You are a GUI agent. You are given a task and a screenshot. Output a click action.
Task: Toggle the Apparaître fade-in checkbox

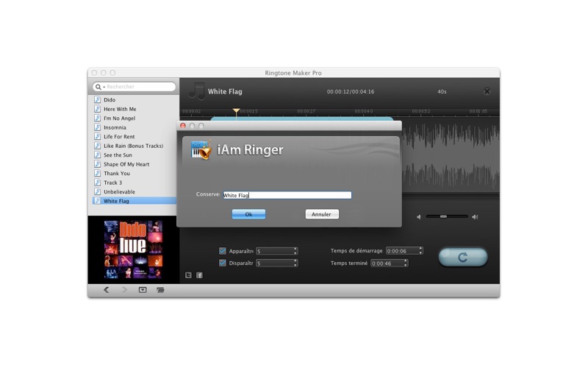(223, 250)
